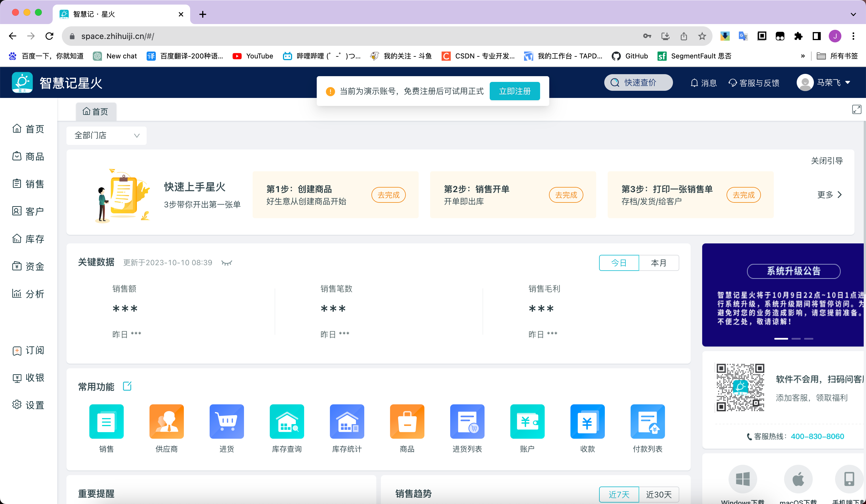The height and width of the screenshot is (504, 866).
Task: Select the second banner carousel indicator
Action: pos(796,339)
